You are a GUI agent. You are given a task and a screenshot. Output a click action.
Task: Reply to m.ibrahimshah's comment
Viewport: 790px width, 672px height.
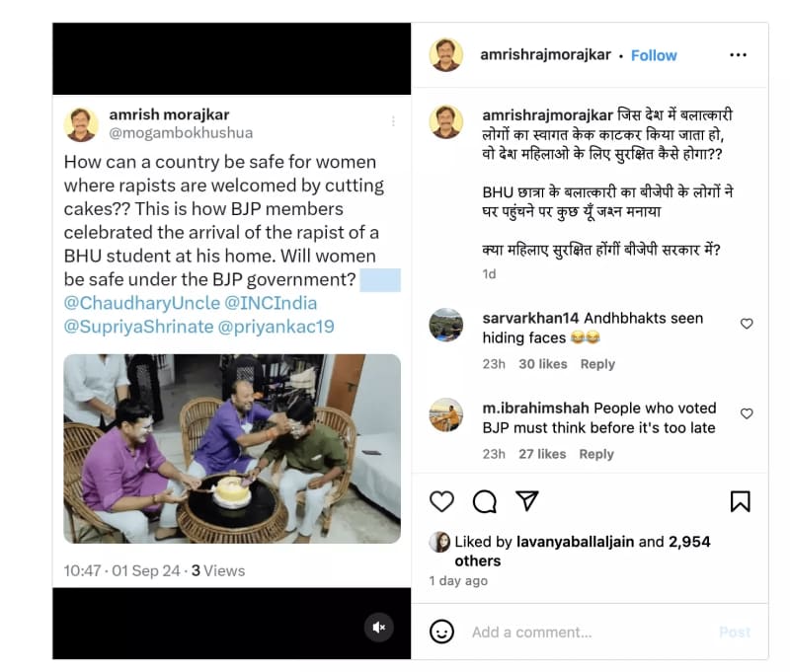[596, 454]
